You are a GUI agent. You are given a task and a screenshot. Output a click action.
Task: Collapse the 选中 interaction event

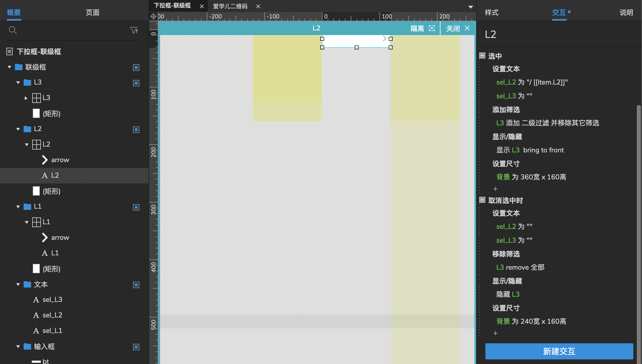pos(482,55)
